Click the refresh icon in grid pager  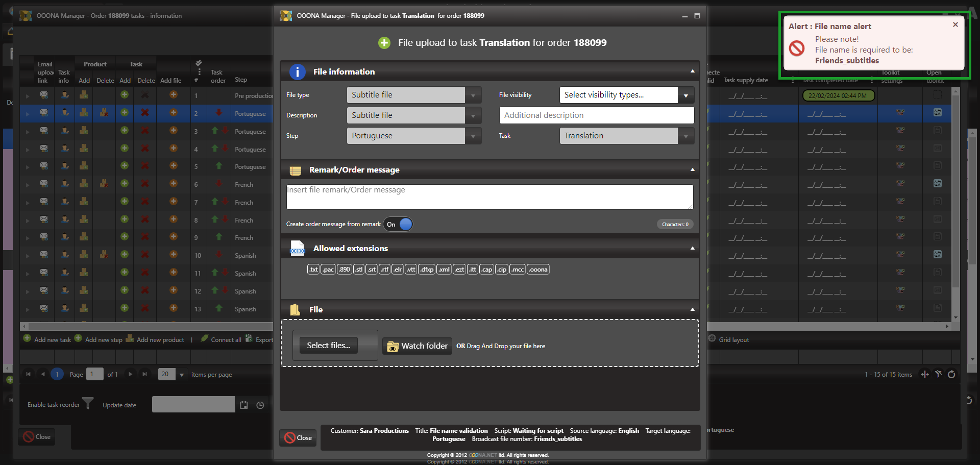951,375
